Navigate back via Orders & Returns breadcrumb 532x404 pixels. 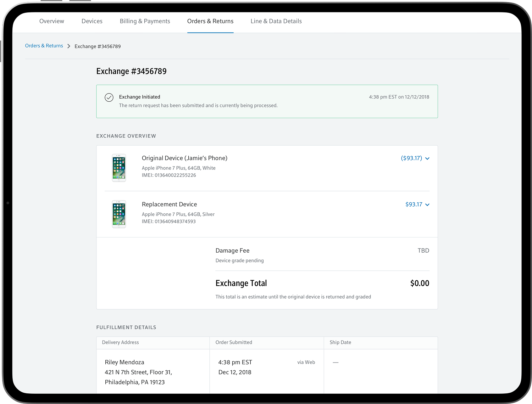[x=44, y=46]
